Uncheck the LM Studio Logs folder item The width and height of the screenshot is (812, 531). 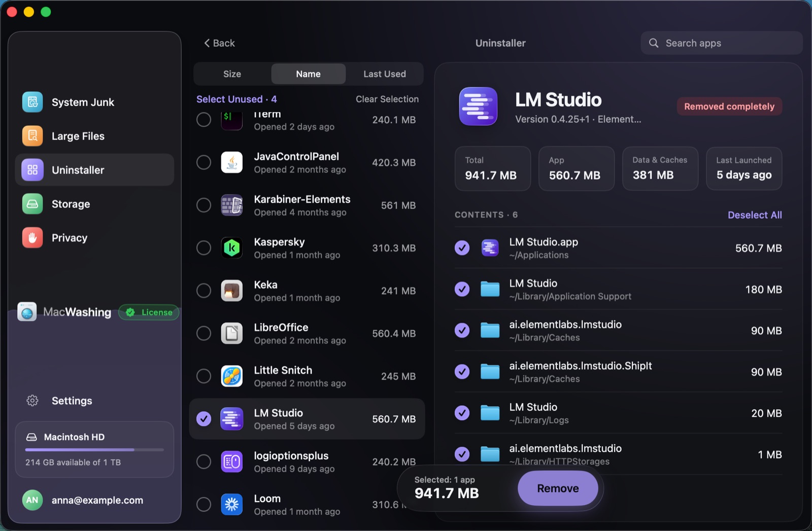462,413
